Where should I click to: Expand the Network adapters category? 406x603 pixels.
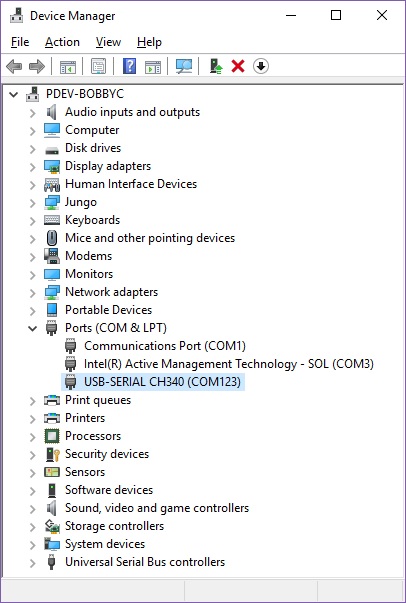coord(33,293)
